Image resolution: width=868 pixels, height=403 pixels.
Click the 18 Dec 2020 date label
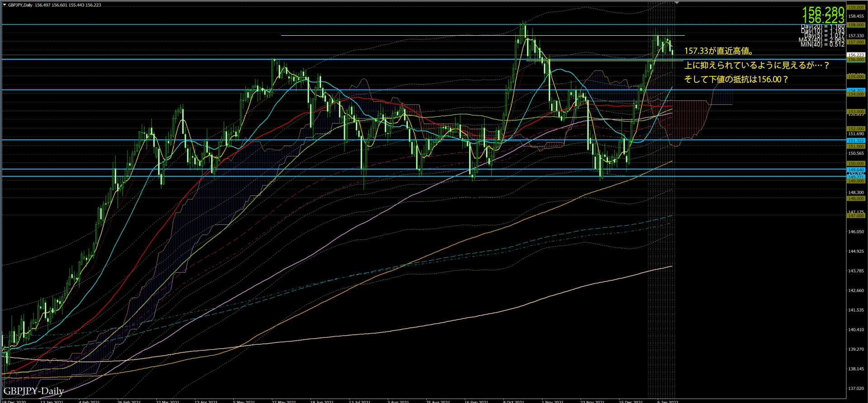point(14,401)
